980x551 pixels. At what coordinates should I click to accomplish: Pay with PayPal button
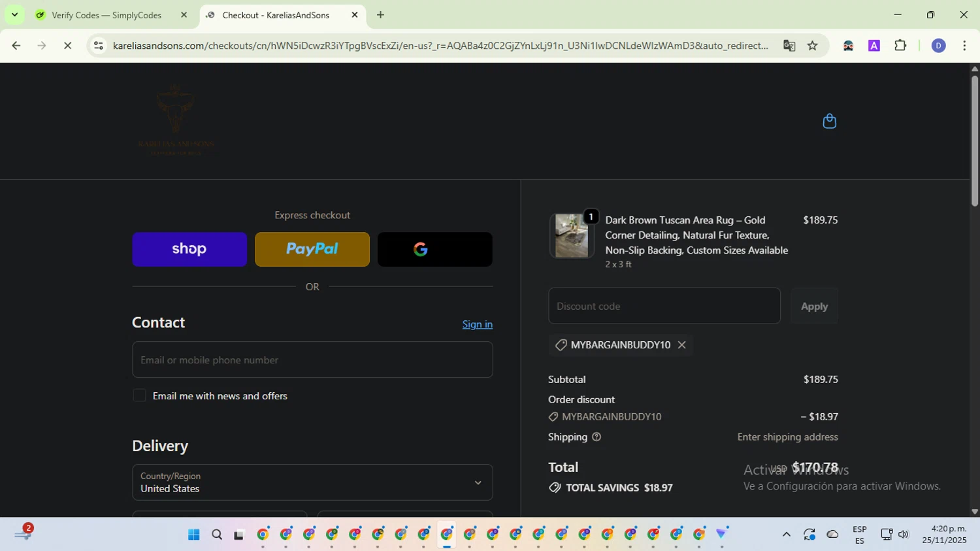(x=312, y=249)
